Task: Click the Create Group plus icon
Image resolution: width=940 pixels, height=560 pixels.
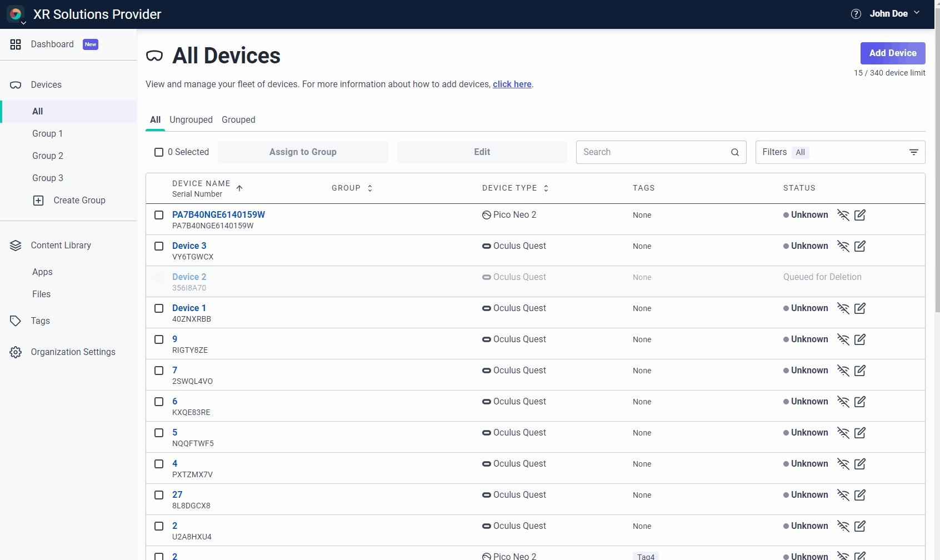Action: click(38, 201)
